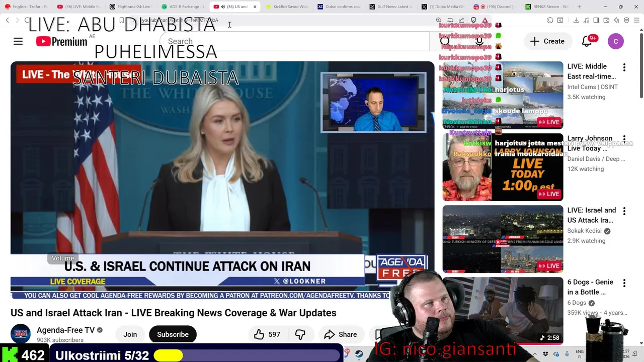Click the Brave Rewards triangle icon
The height and width of the screenshot is (362, 644).
[x=485, y=20]
